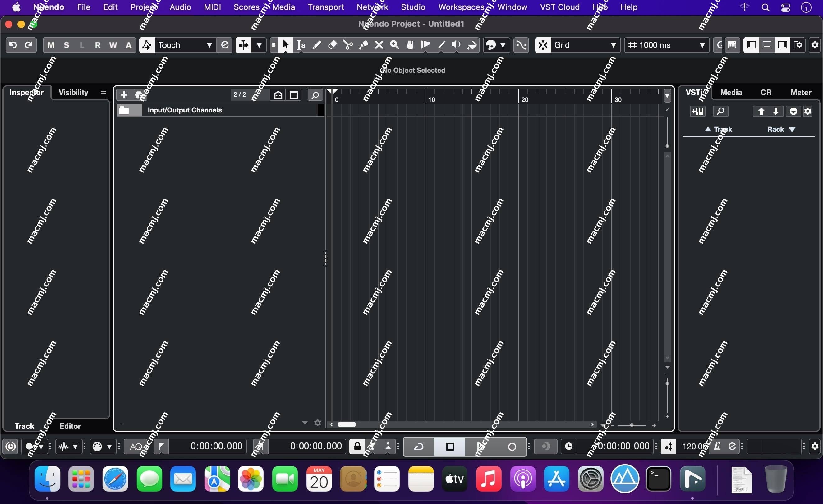Open the toolbar setup gear at top right
This screenshot has width=823, height=504.
(815, 45)
